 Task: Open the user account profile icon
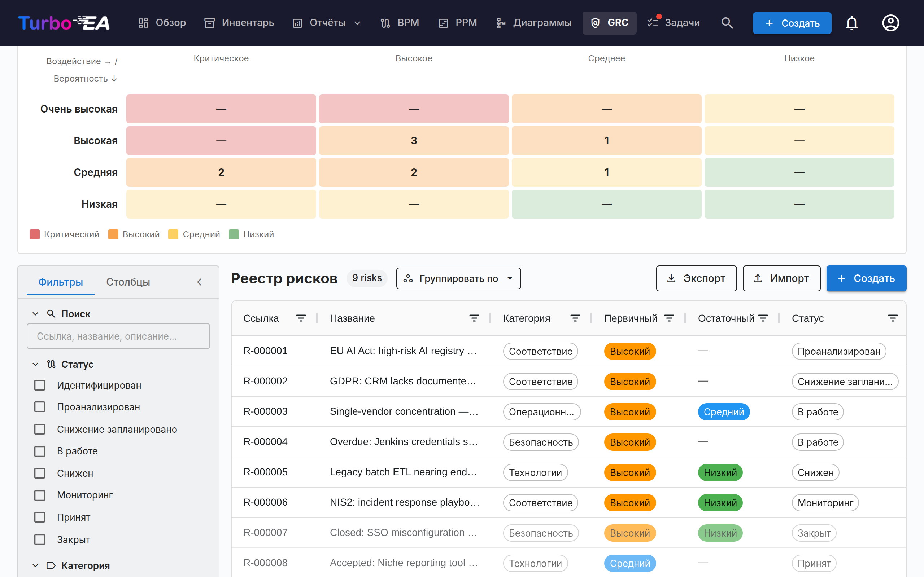click(x=890, y=23)
